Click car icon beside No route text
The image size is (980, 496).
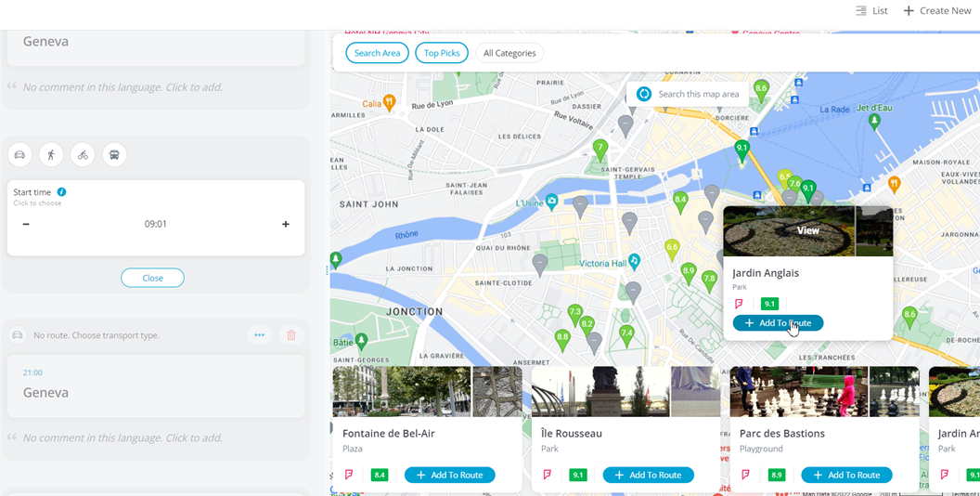coord(18,335)
